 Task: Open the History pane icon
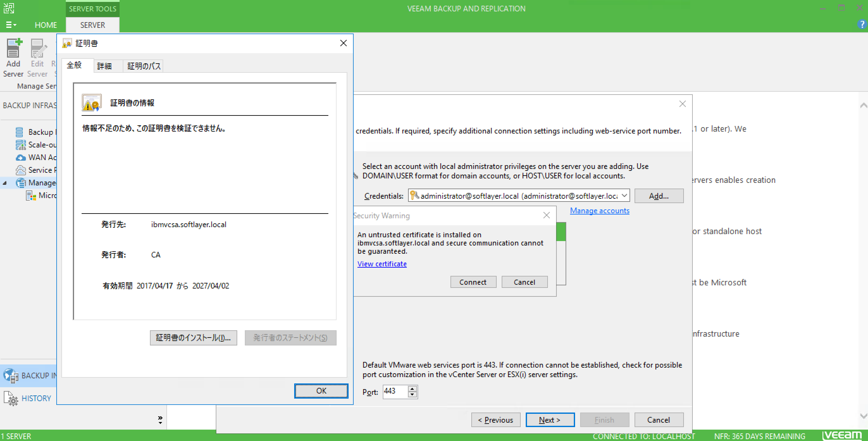pyautogui.click(x=11, y=398)
